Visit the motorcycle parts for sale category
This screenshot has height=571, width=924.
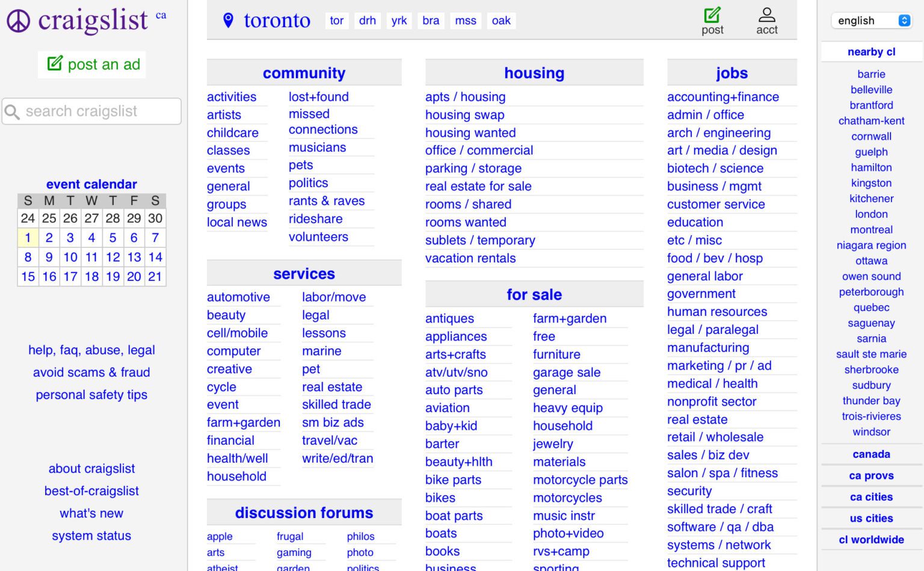tap(580, 480)
